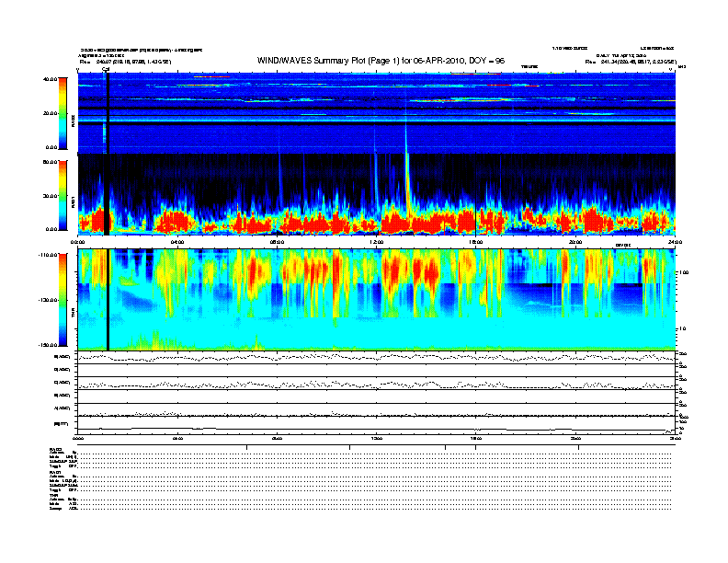Click the Cal marker above RAD2 panel
728x563 pixels.
[106, 70]
